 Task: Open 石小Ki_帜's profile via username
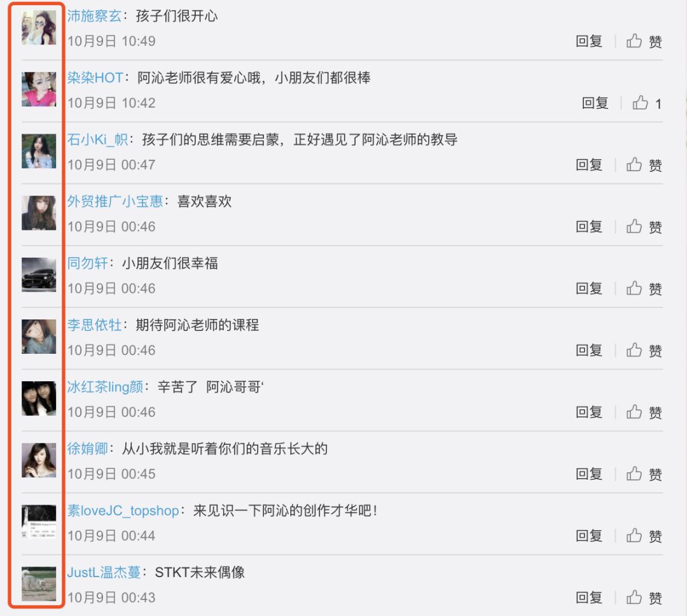(97, 139)
